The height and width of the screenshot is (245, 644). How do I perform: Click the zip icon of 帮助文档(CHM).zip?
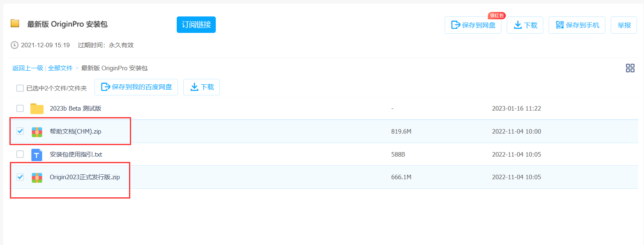37,132
